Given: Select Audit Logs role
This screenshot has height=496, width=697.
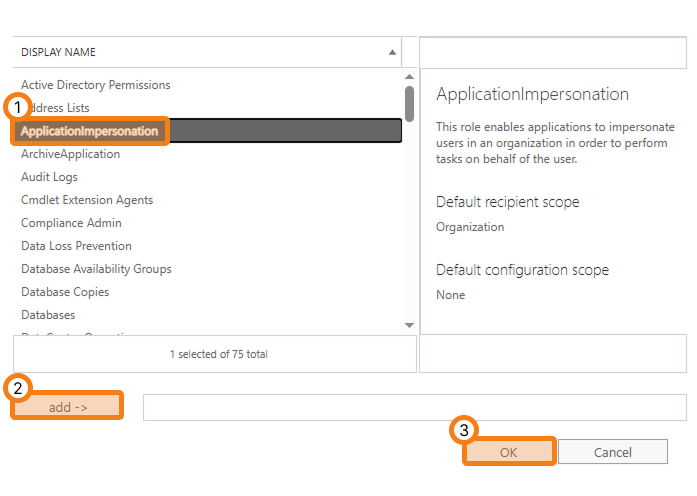Looking at the screenshot, I should [49, 177].
